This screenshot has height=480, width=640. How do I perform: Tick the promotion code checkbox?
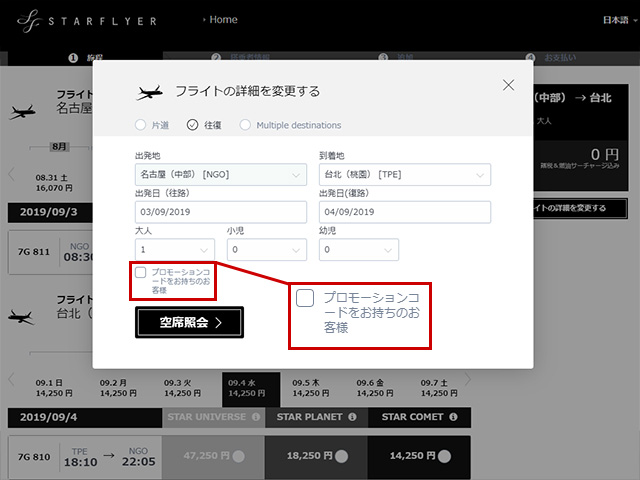tap(141, 272)
